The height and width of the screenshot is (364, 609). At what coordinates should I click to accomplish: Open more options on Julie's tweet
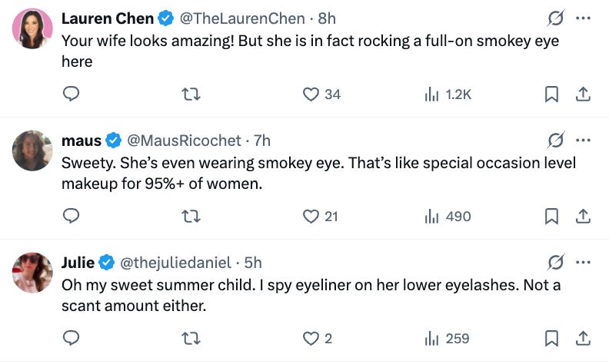[583, 262]
